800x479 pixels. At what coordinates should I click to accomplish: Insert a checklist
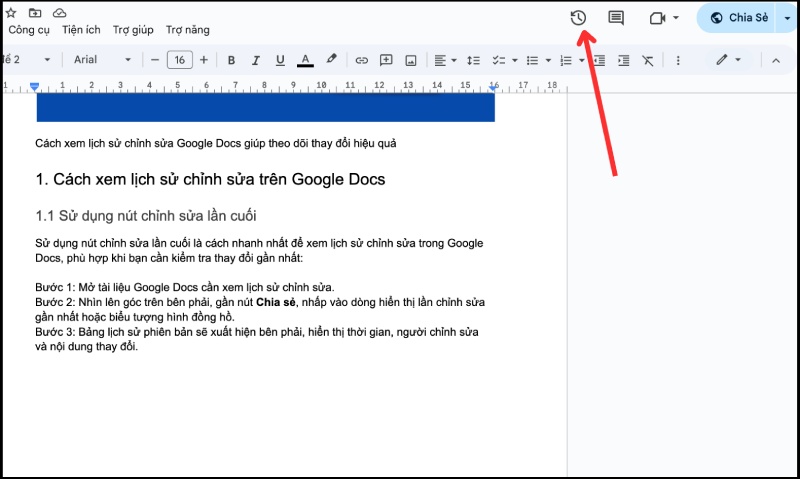(498, 61)
